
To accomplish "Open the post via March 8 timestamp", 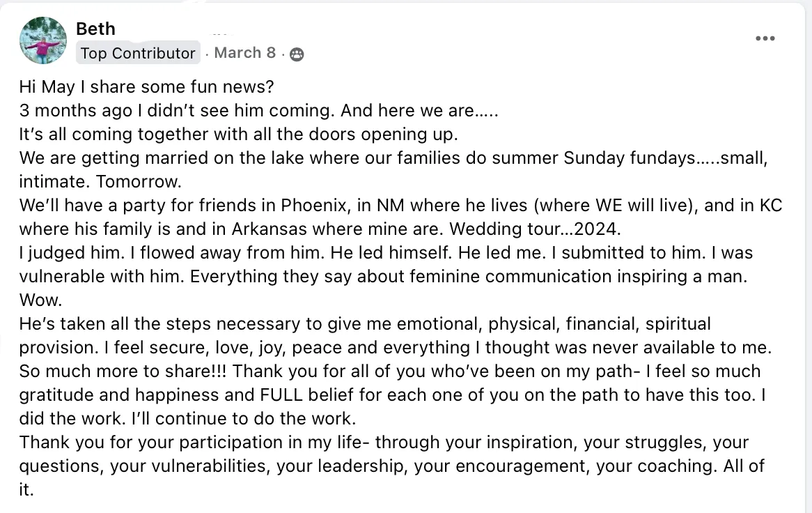I will click(x=245, y=53).
